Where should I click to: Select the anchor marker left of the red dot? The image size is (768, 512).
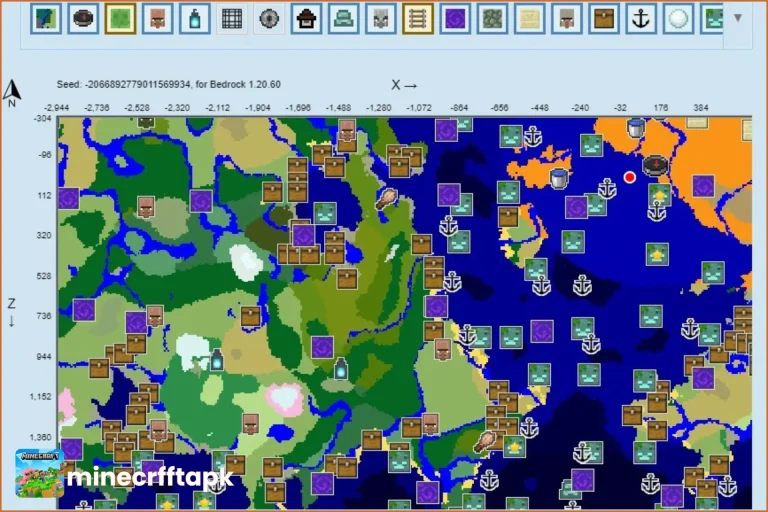[x=607, y=189]
